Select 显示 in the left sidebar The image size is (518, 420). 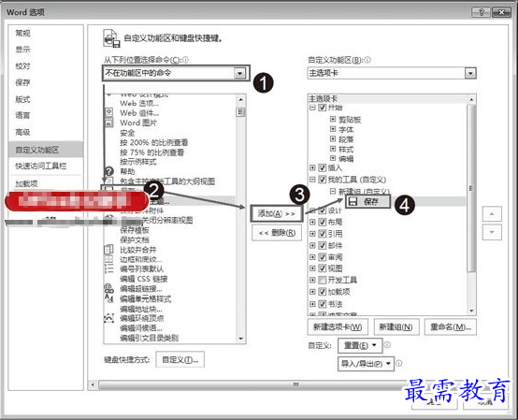(22, 50)
